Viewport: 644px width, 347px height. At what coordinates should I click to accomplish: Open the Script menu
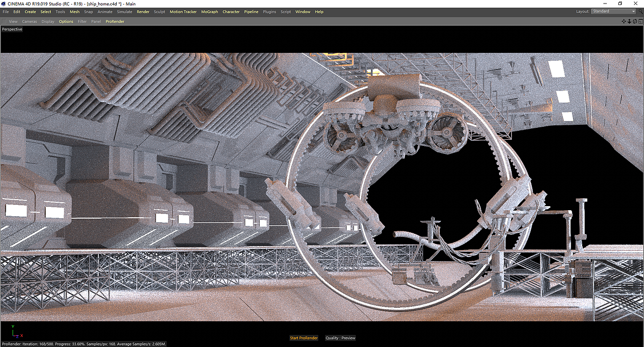[x=286, y=12]
